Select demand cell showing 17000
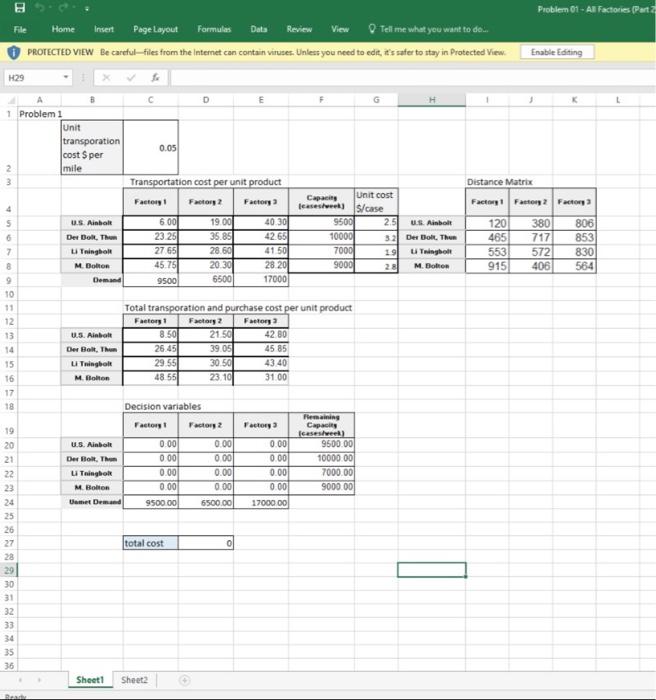The image size is (656, 700). click(261, 279)
